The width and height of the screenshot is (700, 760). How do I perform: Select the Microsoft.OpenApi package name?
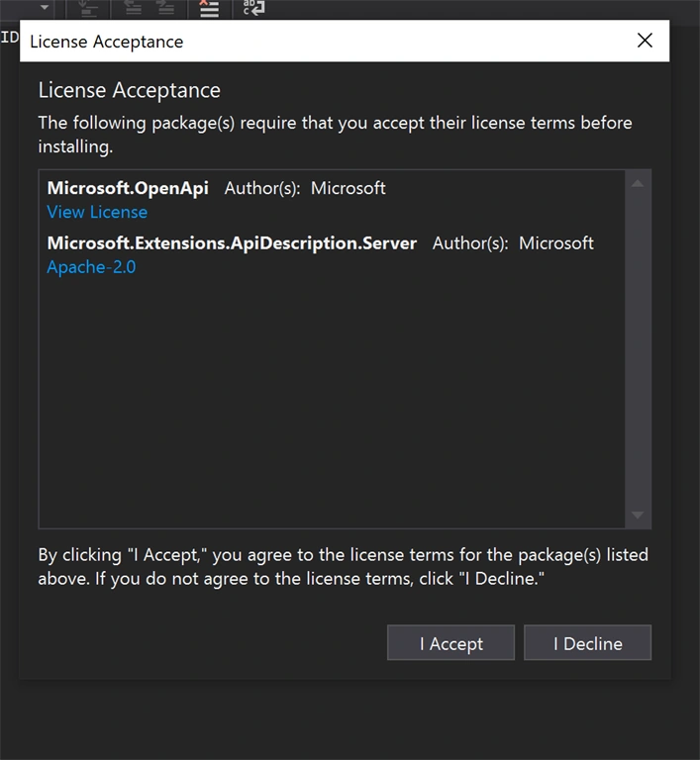(128, 188)
